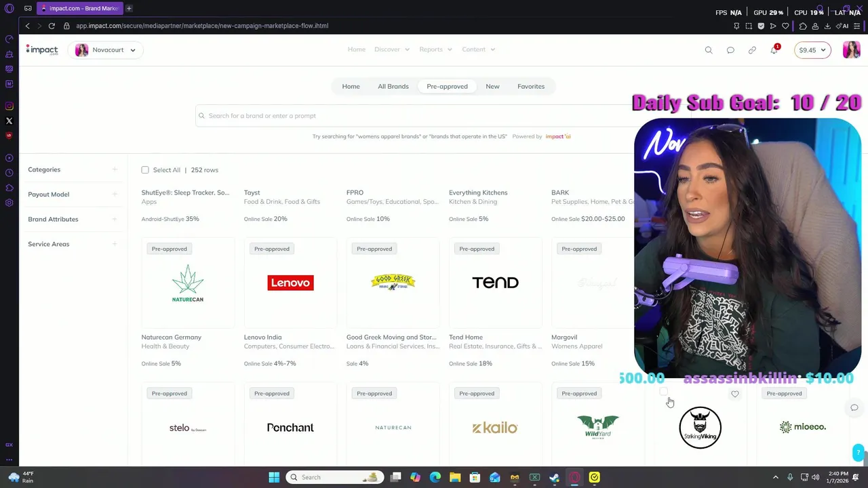Click the impact.com logo

(x=42, y=49)
